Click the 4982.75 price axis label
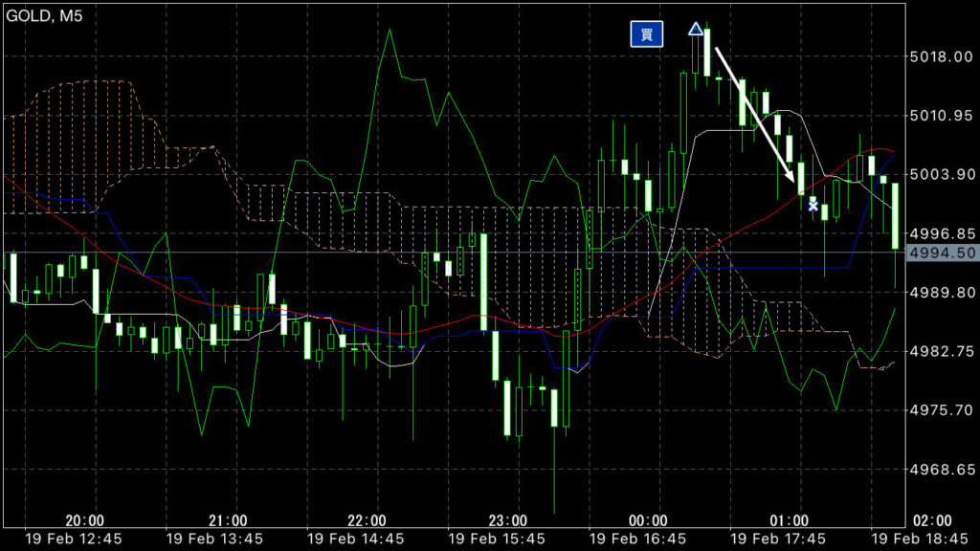The height and width of the screenshot is (551, 980). (942, 351)
